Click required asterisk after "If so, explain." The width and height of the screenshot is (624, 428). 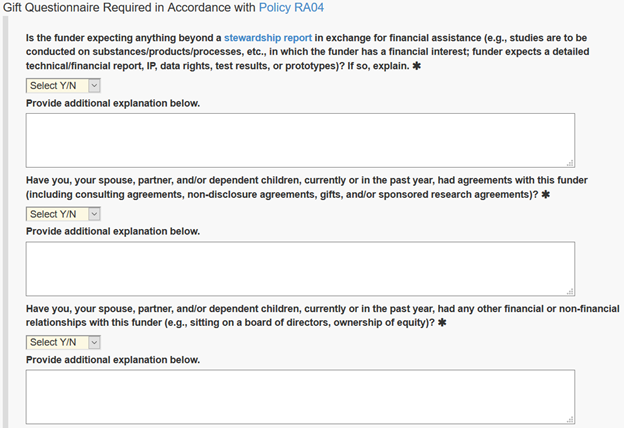[x=416, y=66]
